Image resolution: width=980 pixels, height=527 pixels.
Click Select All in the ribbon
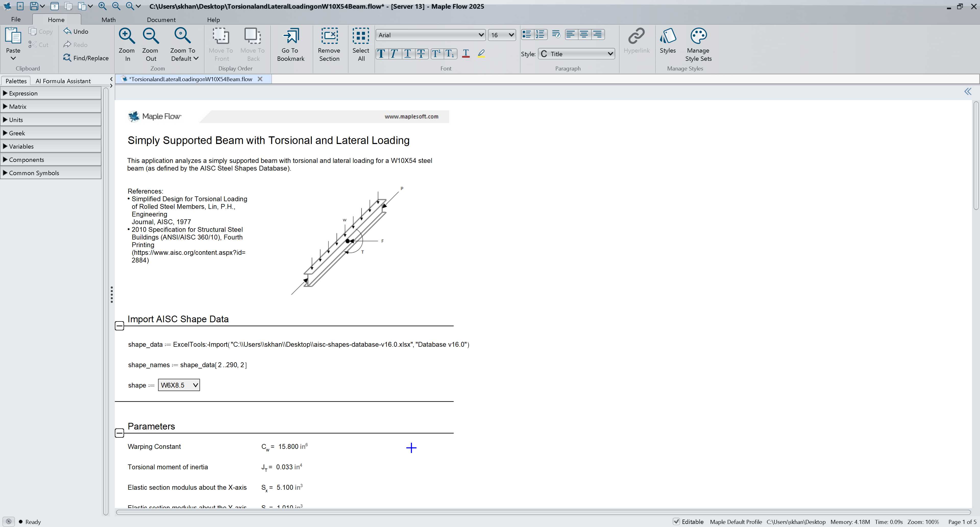pyautogui.click(x=361, y=44)
